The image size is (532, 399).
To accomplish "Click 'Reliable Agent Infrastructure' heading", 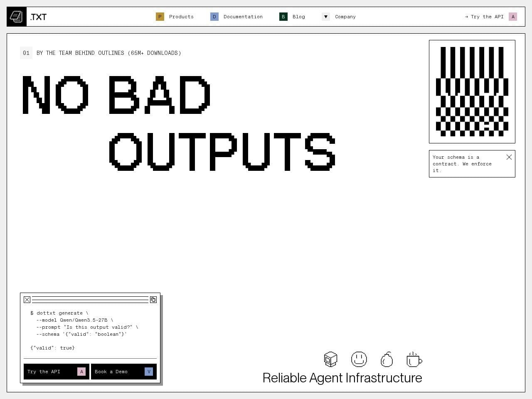I will (x=342, y=378).
